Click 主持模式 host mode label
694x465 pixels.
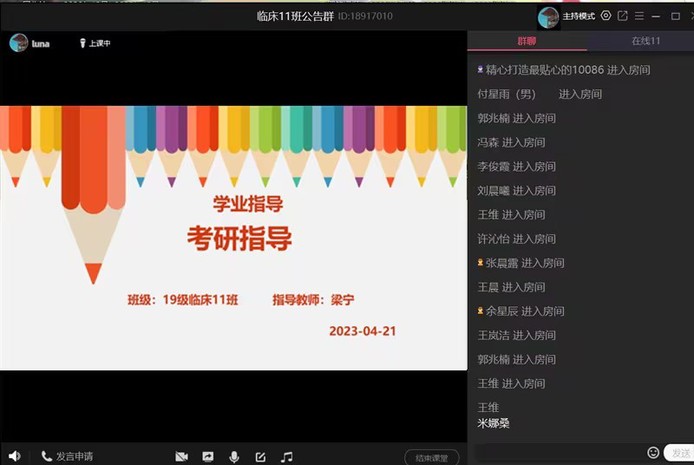click(578, 17)
